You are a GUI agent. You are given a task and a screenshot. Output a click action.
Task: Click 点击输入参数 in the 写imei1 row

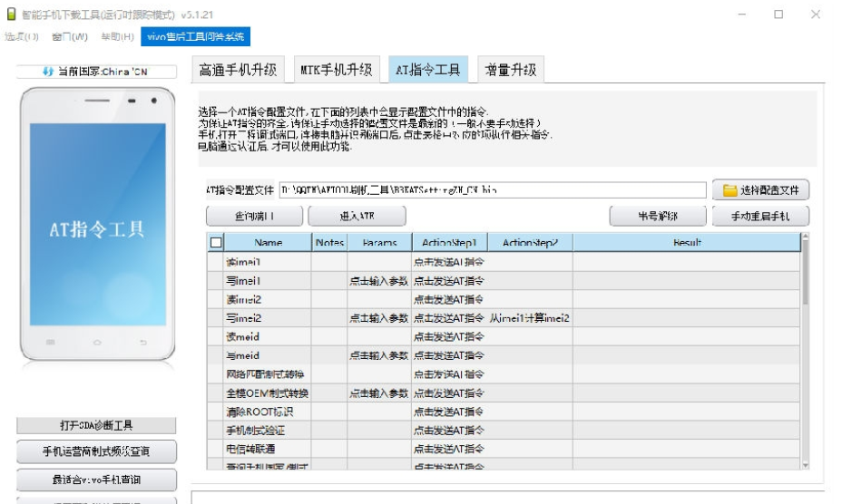(378, 281)
